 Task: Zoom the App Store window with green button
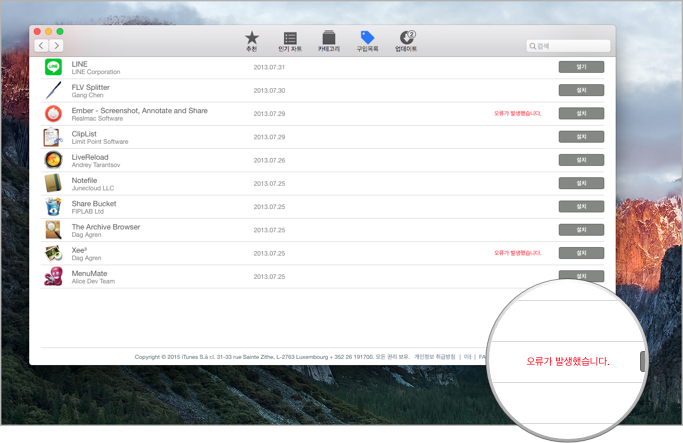click(x=60, y=31)
